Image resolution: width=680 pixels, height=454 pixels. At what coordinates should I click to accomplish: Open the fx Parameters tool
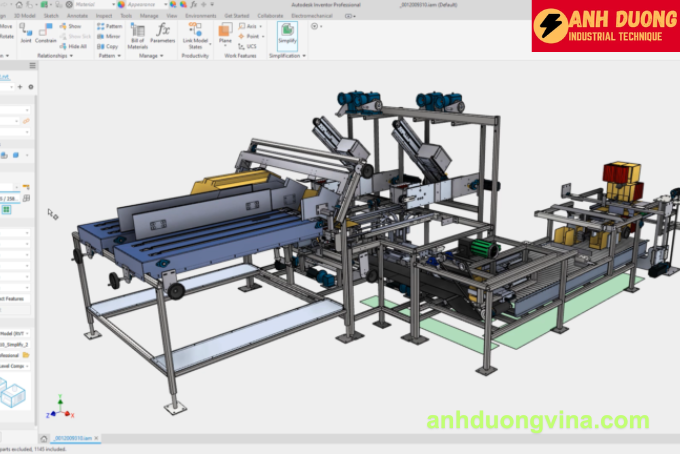point(164,34)
